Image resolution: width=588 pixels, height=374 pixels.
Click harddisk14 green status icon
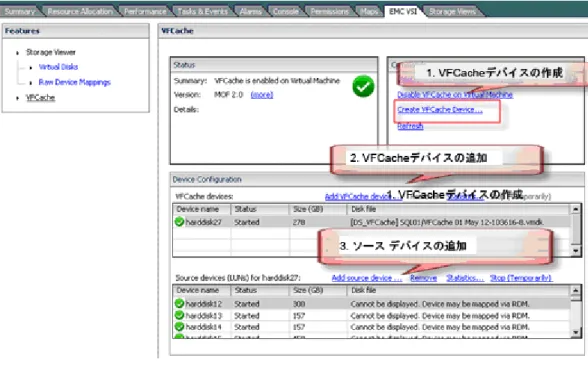coord(179,327)
